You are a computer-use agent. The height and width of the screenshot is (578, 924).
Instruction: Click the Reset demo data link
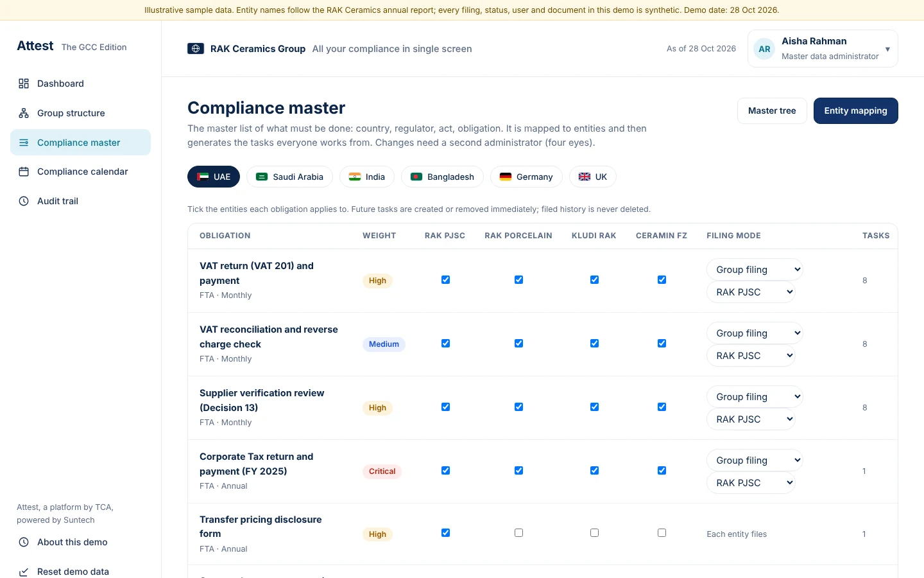coord(80,572)
